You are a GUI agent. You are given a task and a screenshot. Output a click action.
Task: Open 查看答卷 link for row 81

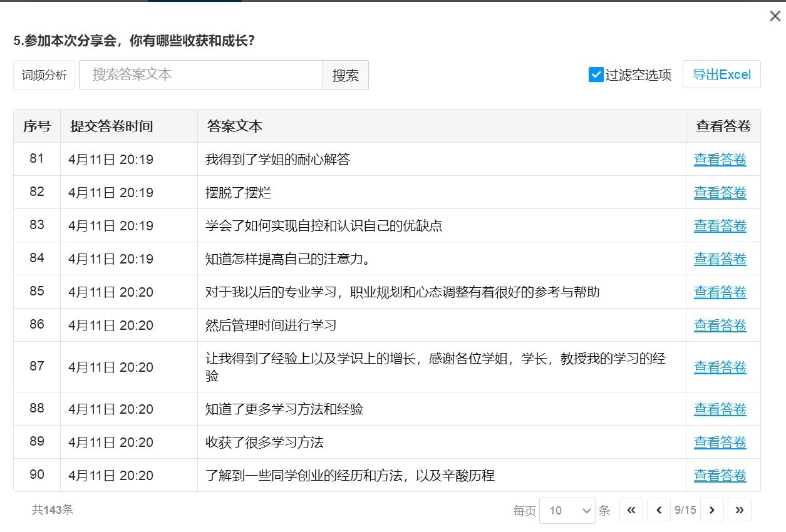[720, 160]
